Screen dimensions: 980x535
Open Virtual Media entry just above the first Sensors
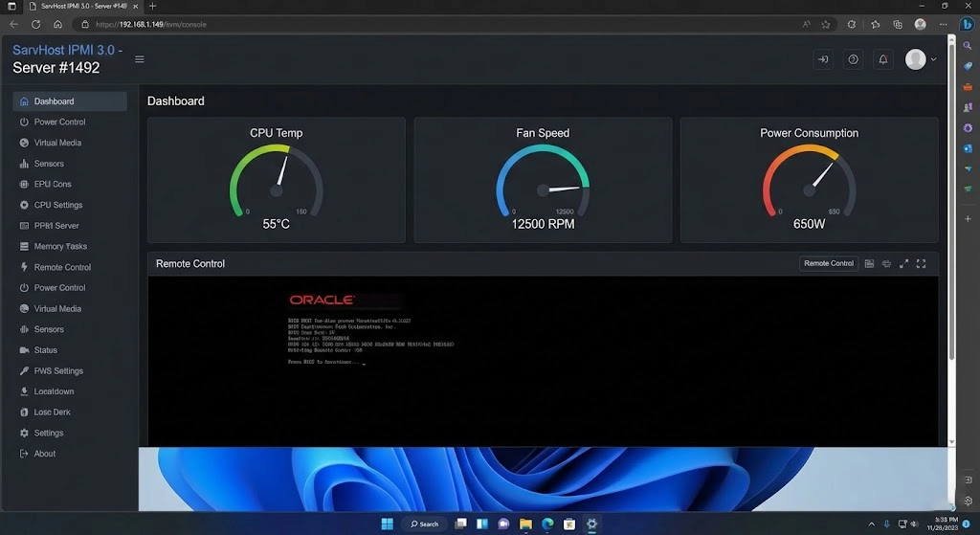(70, 143)
